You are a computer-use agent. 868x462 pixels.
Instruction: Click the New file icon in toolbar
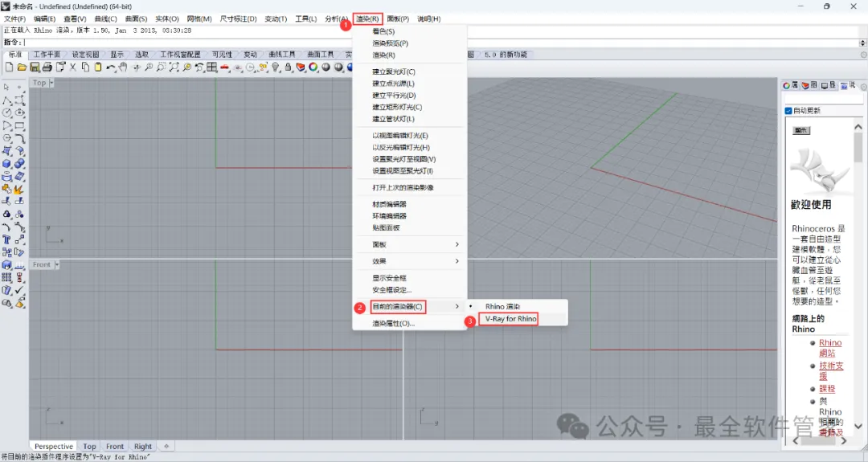click(9, 67)
